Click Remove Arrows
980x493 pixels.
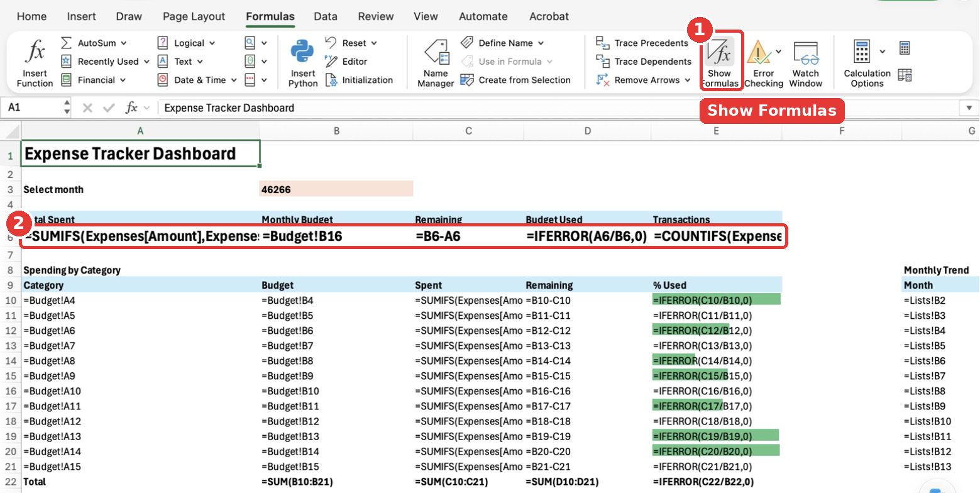pyautogui.click(x=643, y=80)
